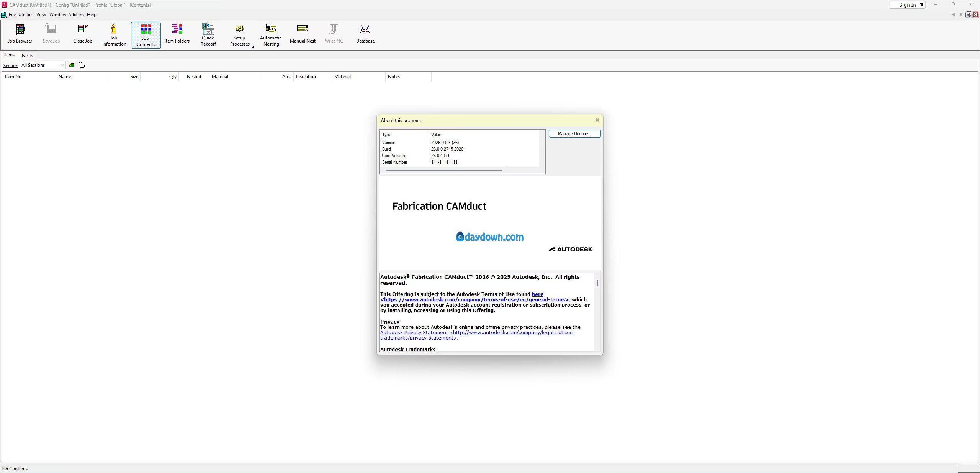Select the Job Contents toolbar button

(x=146, y=35)
